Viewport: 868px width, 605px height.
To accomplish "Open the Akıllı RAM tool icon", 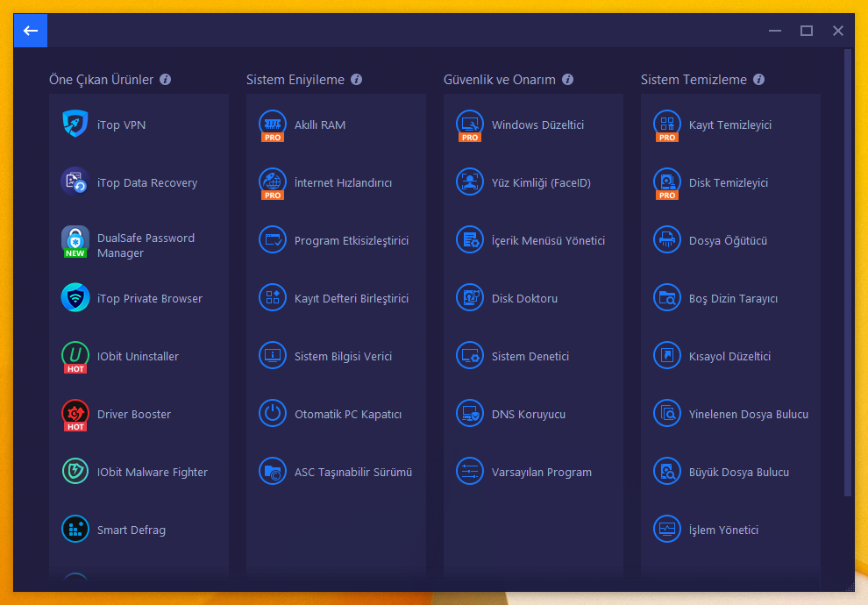I will coord(273,125).
